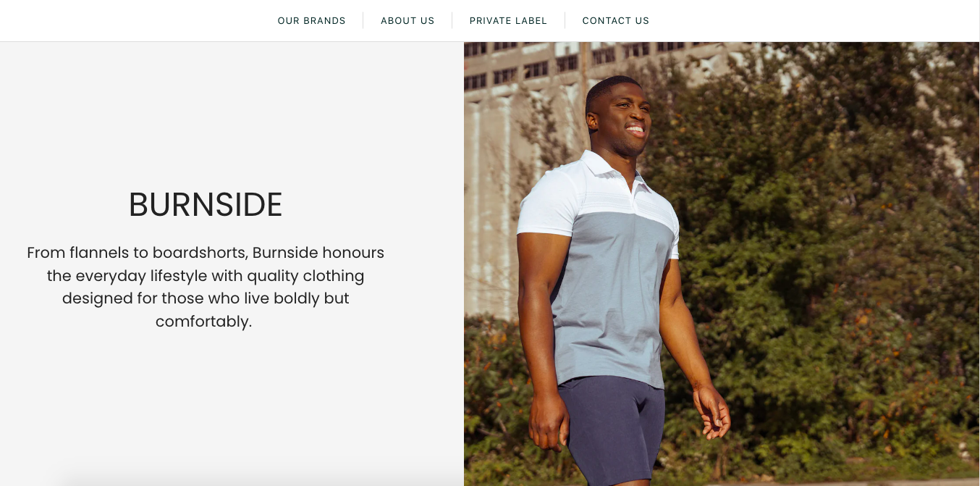Viewport: 980px width, 486px height.
Task: Go to the ABOUT US page
Action: (407, 21)
